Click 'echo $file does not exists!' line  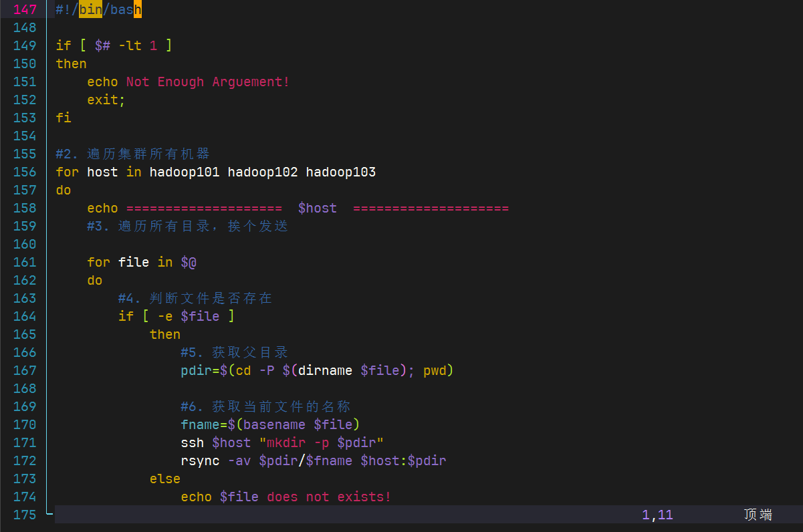[286, 497]
